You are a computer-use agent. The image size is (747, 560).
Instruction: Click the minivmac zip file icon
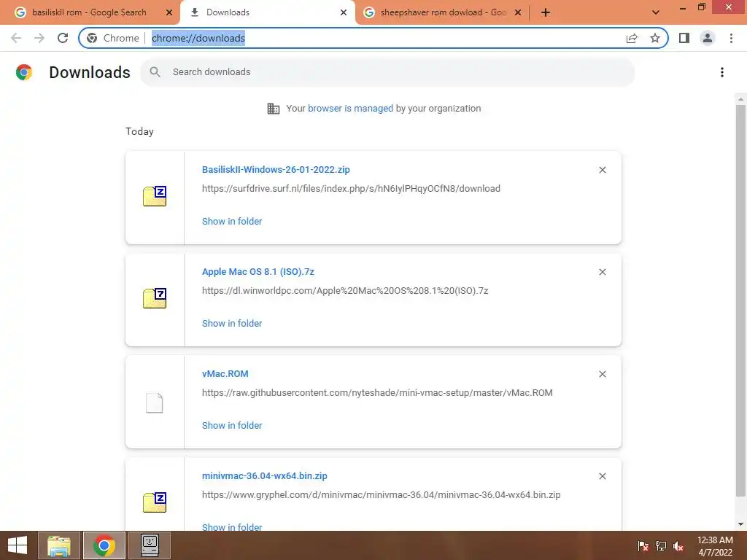click(155, 502)
